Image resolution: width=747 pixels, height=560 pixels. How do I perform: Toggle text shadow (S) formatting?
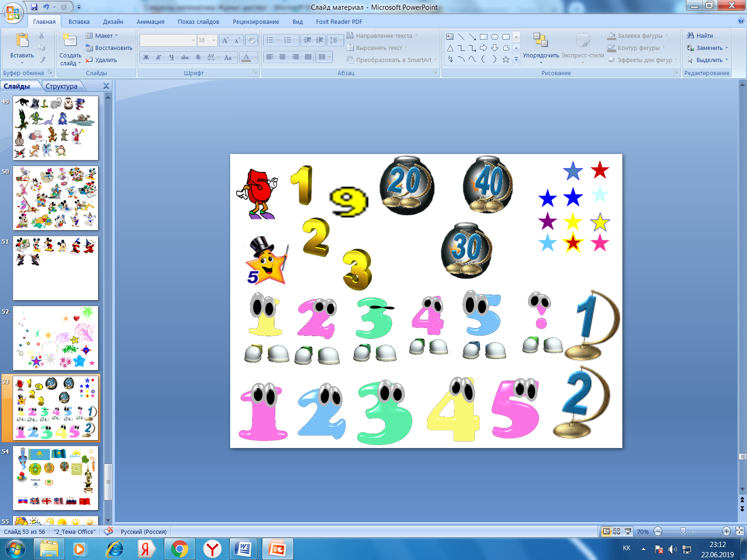pyautogui.click(x=198, y=57)
